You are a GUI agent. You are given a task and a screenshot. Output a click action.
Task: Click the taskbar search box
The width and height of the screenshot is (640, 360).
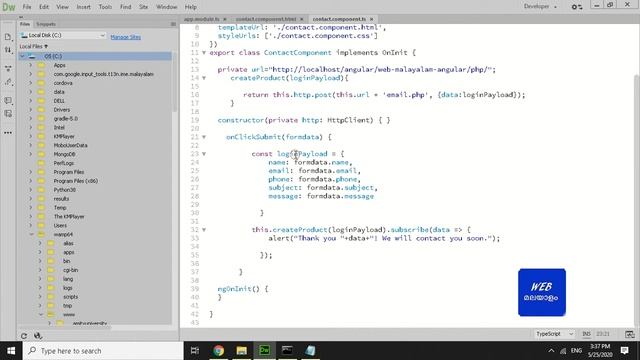(x=103, y=351)
